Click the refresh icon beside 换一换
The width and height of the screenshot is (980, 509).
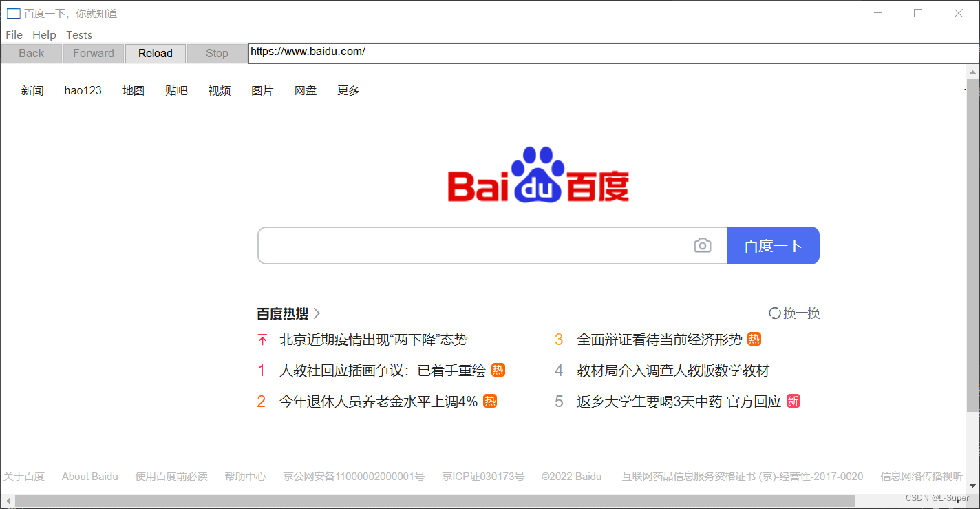tap(774, 313)
